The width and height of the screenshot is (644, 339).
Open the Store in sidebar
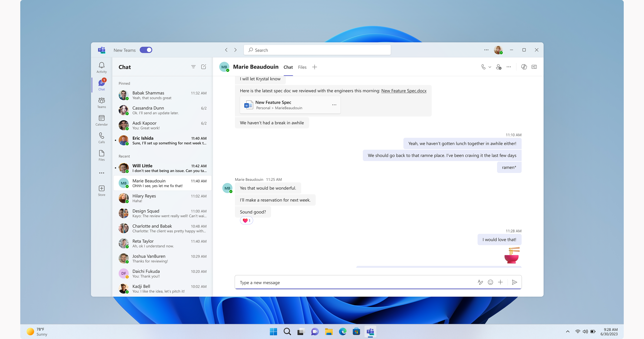click(102, 191)
